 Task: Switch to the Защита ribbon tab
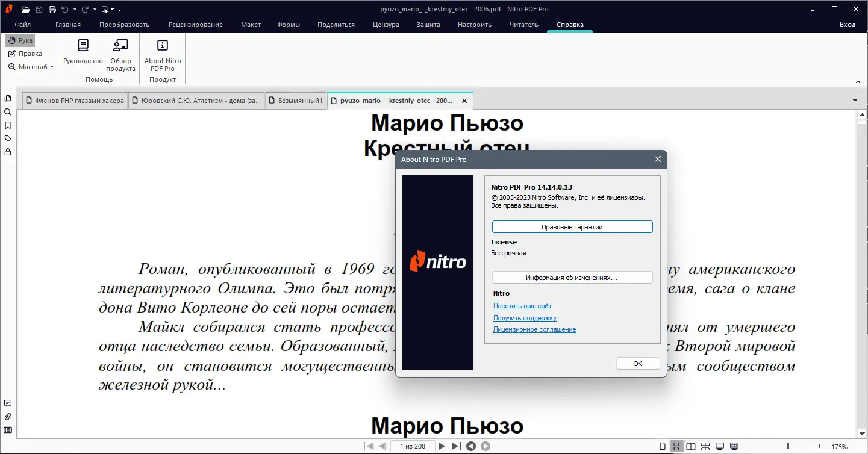click(x=428, y=25)
